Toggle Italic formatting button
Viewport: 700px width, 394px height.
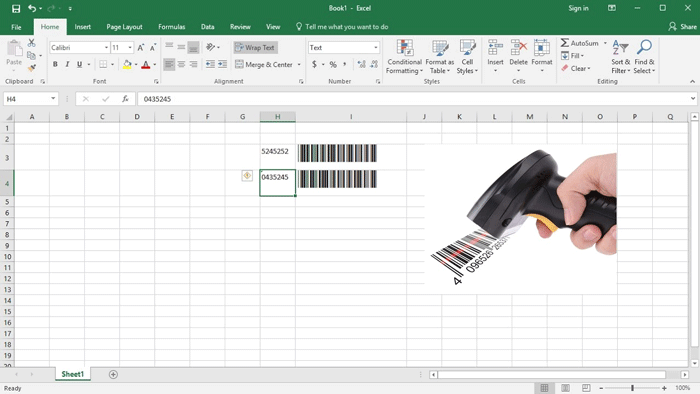pos(67,64)
